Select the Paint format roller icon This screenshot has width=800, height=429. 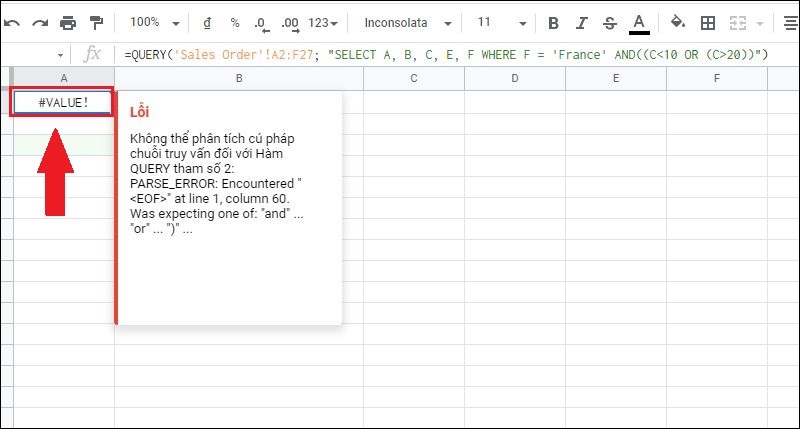click(x=96, y=23)
